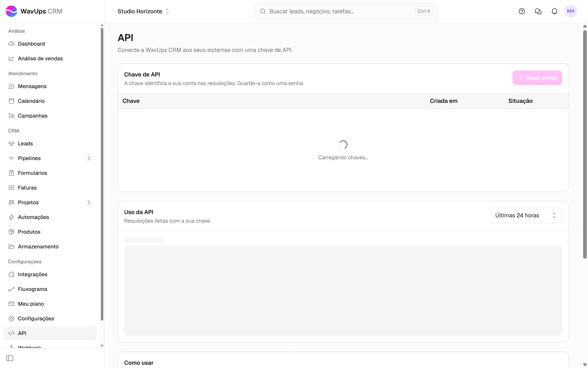Click the Produtos box icon
The width and height of the screenshot is (588, 368).
(x=11, y=232)
